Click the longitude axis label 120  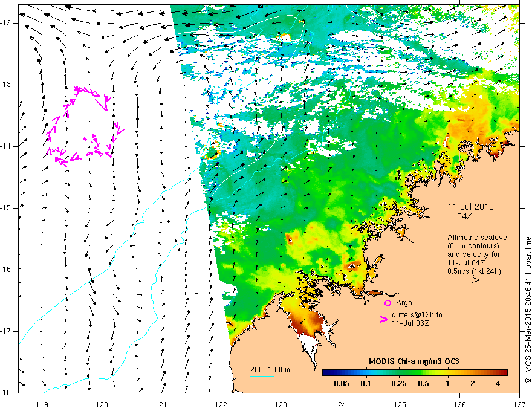102,404
